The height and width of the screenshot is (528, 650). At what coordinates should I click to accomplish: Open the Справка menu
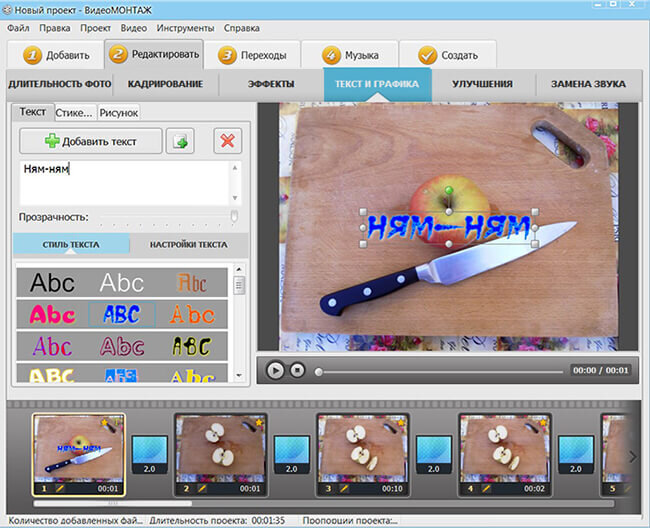(x=242, y=28)
